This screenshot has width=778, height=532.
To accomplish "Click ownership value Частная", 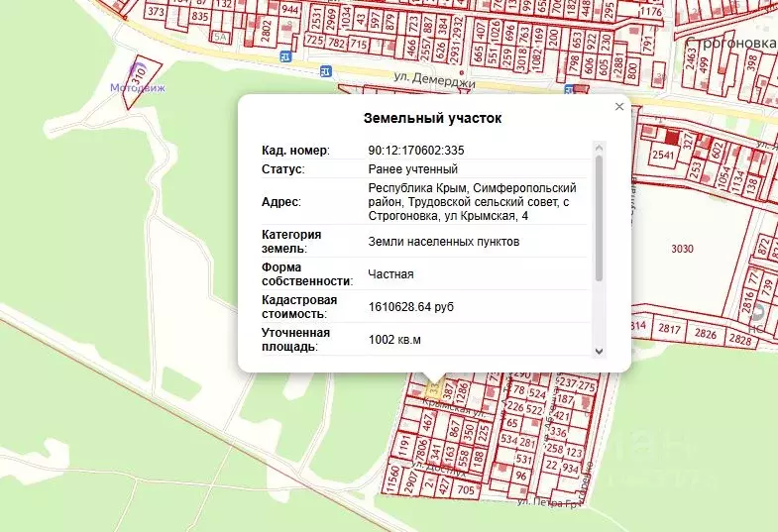I will pos(390,274).
